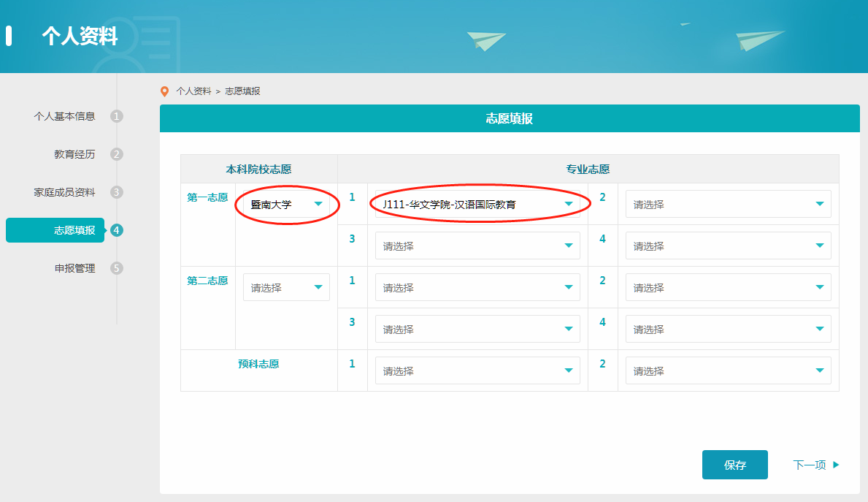868x502 pixels.
Task: Open 家庭成员资料 sidebar step
Action: pyautogui.click(x=64, y=192)
